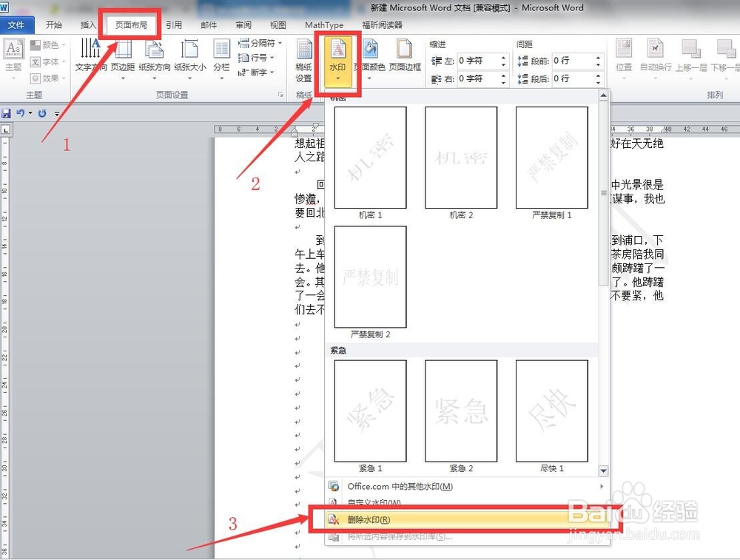Select the 页面布局 ribbon tab
The height and width of the screenshot is (560, 740).
[131, 25]
